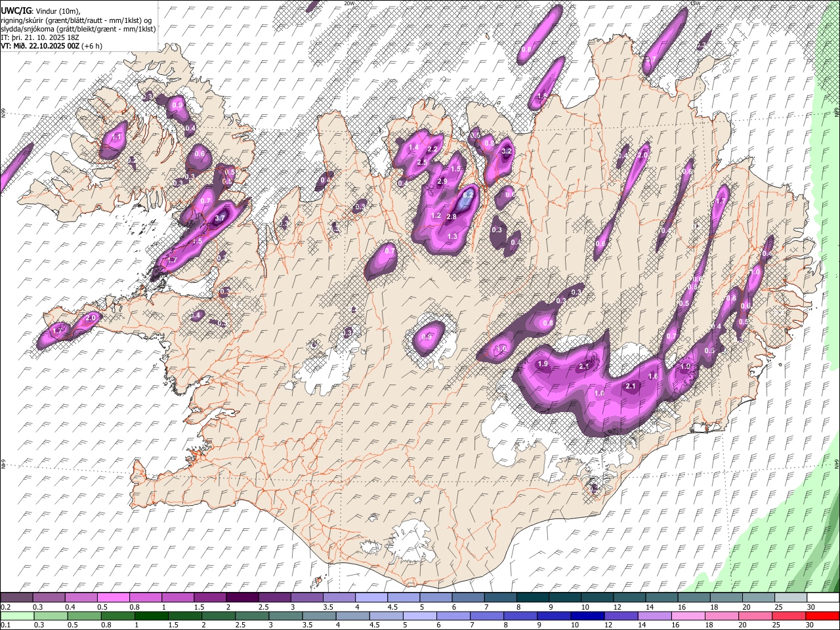Screen dimensions: 840x630
Task: Click the 20W longitude label
Action: click(349, 3)
